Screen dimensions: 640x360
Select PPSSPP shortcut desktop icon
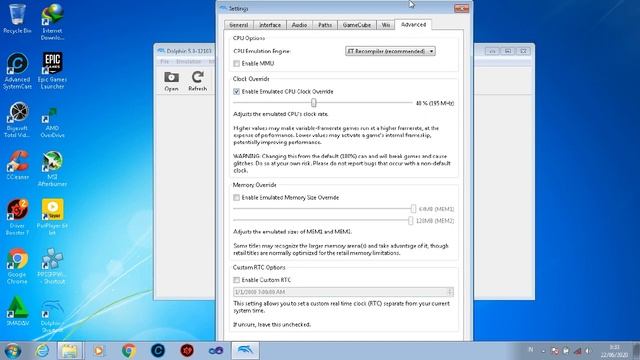coord(52,266)
